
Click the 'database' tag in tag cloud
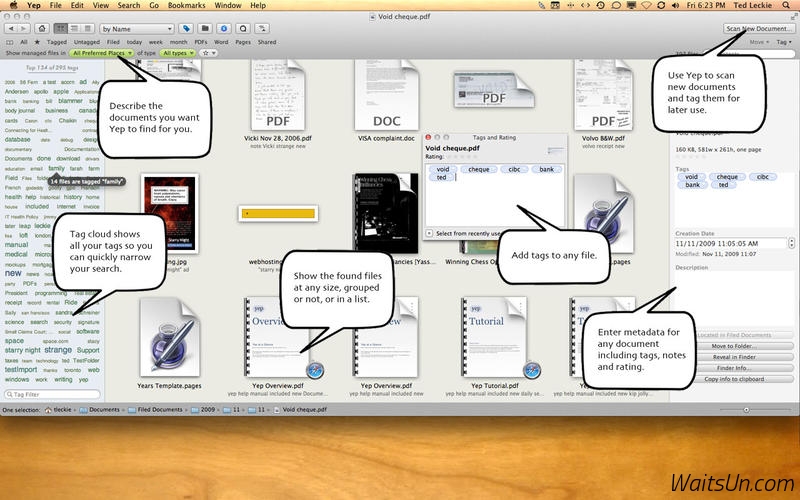point(18,139)
